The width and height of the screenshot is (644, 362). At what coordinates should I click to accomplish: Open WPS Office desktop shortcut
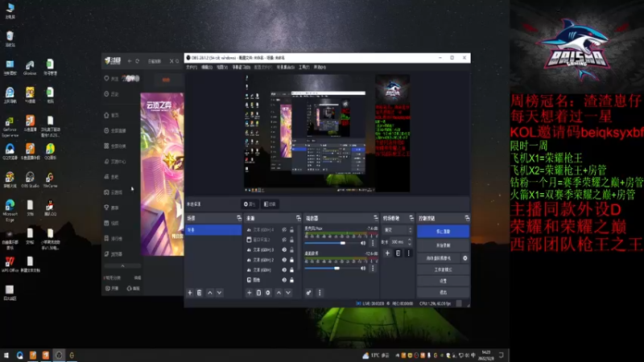coord(10,265)
